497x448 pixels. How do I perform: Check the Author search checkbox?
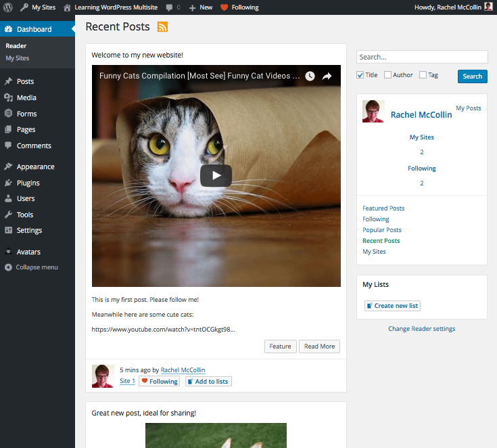click(387, 75)
